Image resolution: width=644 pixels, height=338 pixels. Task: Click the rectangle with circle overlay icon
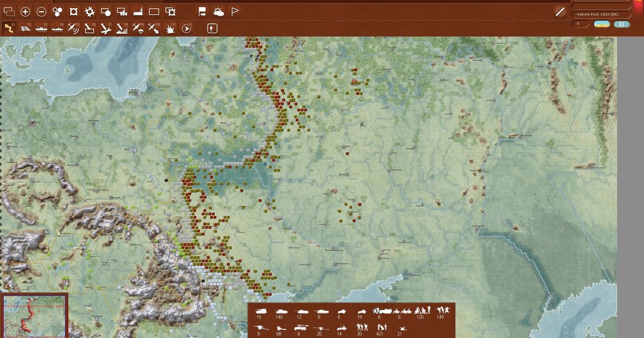pyautogui.click(x=106, y=11)
